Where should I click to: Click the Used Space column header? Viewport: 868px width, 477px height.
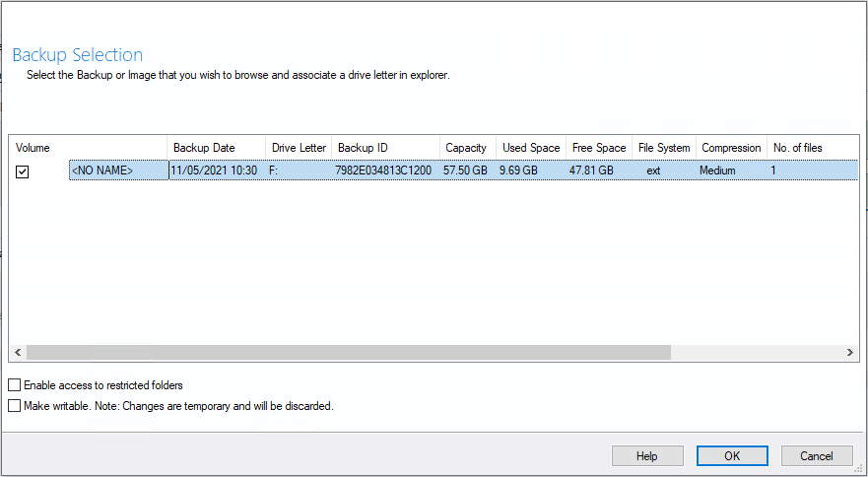pyautogui.click(x=531, y=148)
